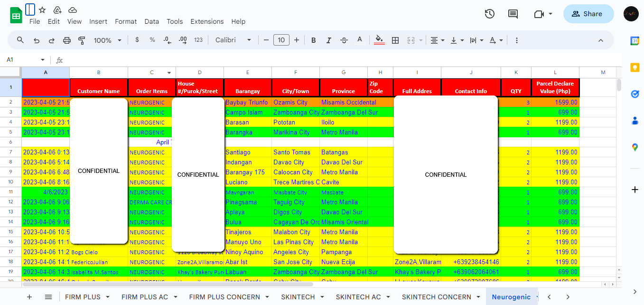Open the fill color picker
The width and height of the screenshot is (644, 305).
[x=379, y=40]
